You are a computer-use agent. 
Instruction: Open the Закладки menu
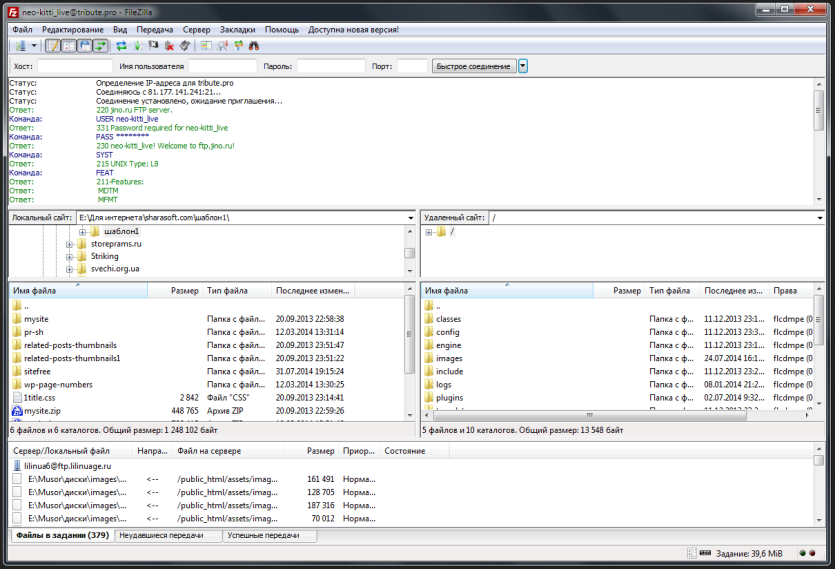(x=238, y=29)
